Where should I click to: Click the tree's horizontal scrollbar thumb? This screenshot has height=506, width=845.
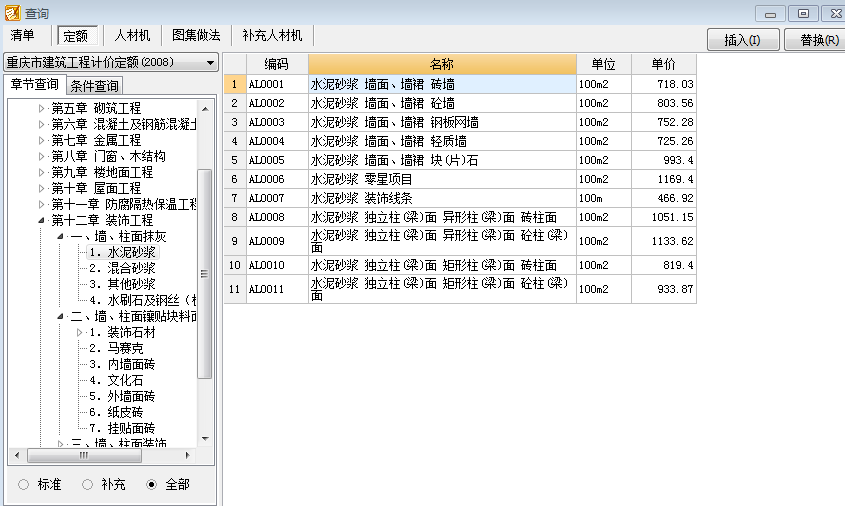coord(84,455)
